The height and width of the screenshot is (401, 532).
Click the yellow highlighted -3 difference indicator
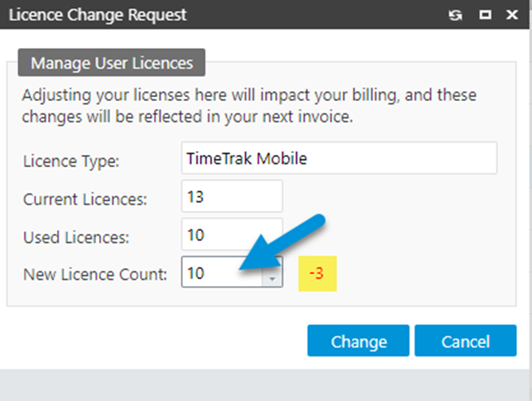pyautogui.click(x=317, y=274)
